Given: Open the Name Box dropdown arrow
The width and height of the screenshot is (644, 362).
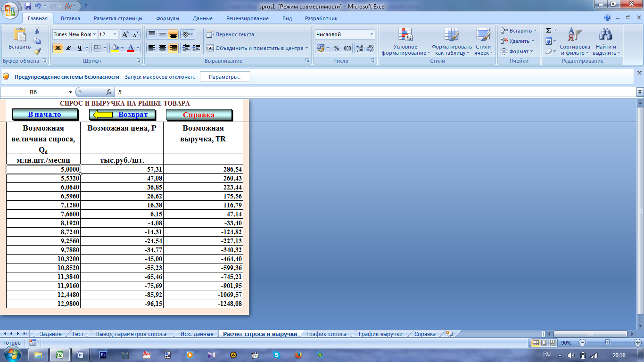Looking at the screenshot, I should 70,92.
